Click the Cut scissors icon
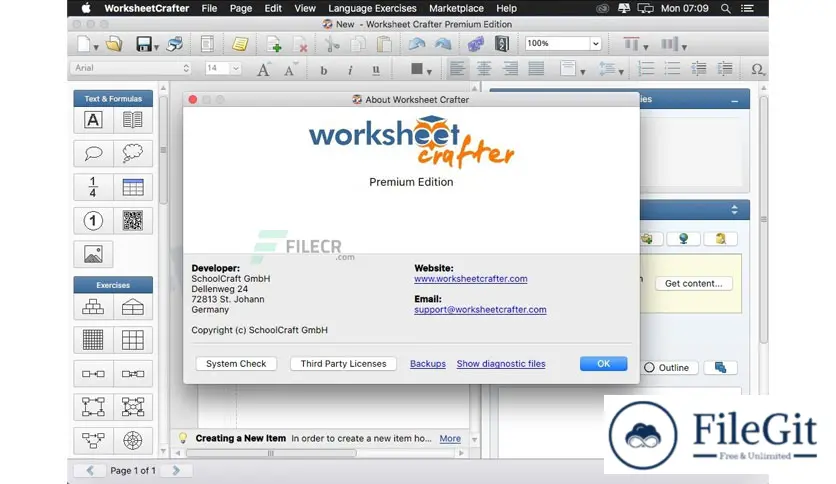The width and height of the screenshot is (836, 484). pos(332,44)
